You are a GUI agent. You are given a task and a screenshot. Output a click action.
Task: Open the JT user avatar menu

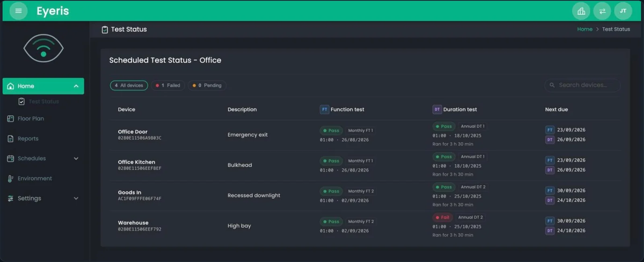623,11
